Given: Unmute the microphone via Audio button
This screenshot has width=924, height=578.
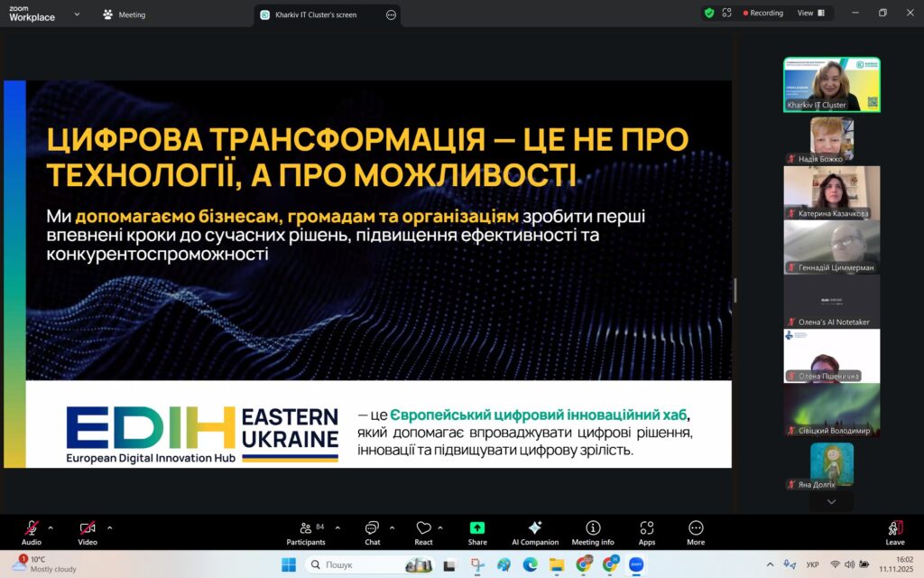Looking at the screenshot, I should pos(32,529).
